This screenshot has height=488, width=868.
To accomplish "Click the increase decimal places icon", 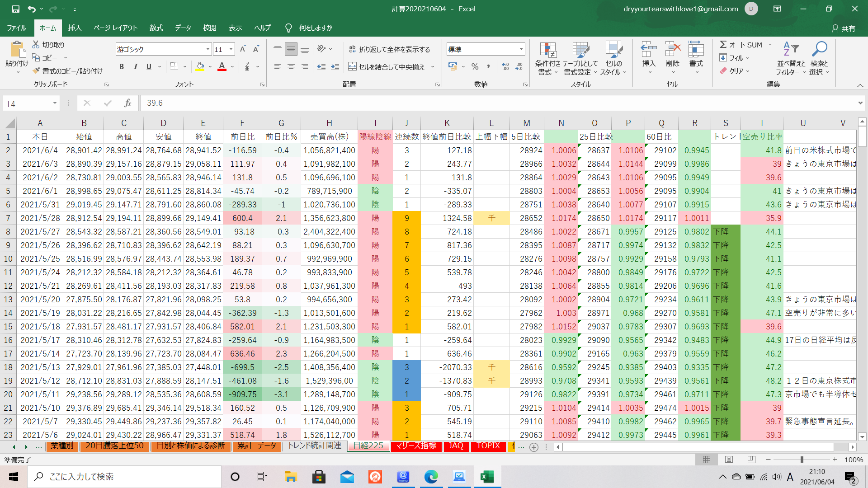I will (505, 67).
